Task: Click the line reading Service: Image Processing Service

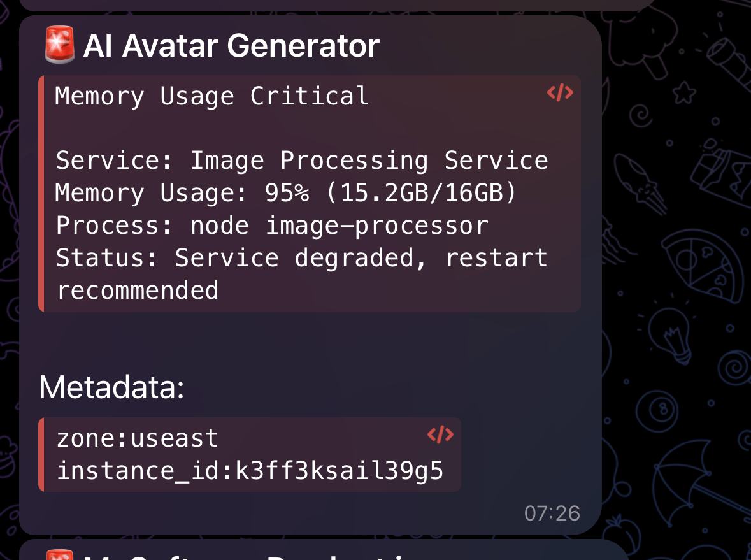Action: pyautogui.click(x=301, y=160)
